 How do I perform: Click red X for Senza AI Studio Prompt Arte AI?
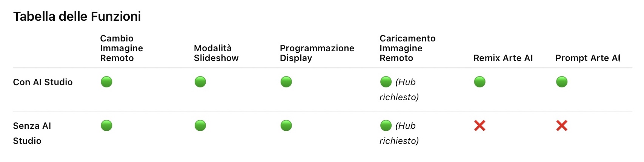562,125
